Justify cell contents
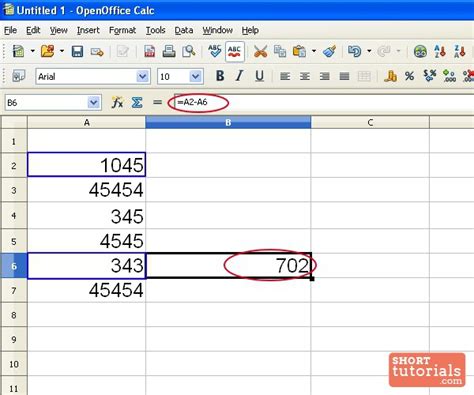Viewport: 474px width, 395px height. click(x=344, y=77)
